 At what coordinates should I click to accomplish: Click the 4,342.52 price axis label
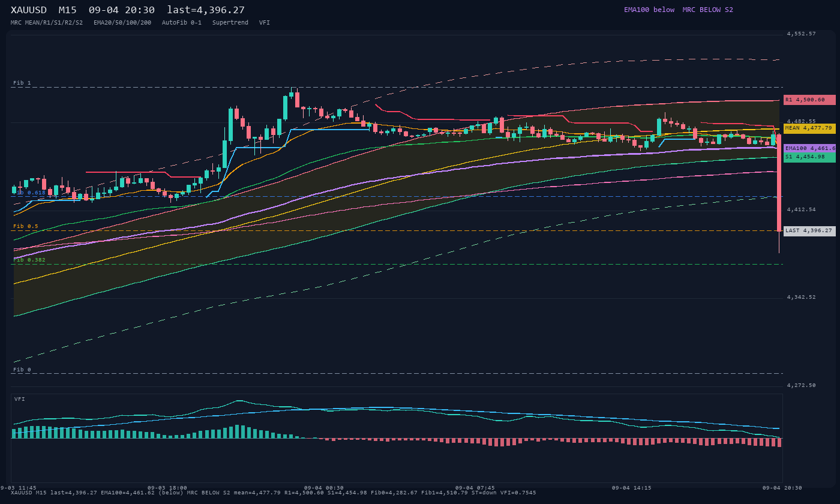click(x=802, y=297)
